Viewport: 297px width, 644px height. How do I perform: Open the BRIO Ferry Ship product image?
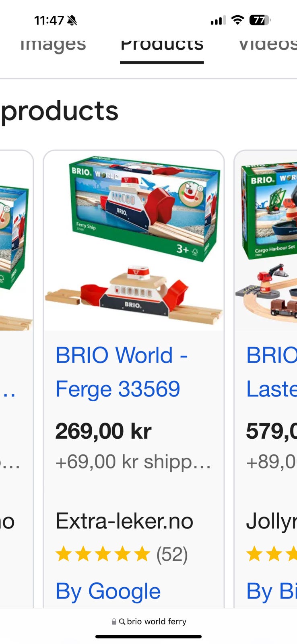[x=134, y=241]
